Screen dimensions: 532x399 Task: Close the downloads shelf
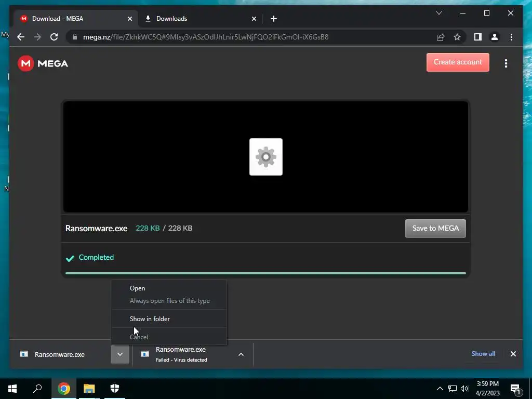point(513,354)
